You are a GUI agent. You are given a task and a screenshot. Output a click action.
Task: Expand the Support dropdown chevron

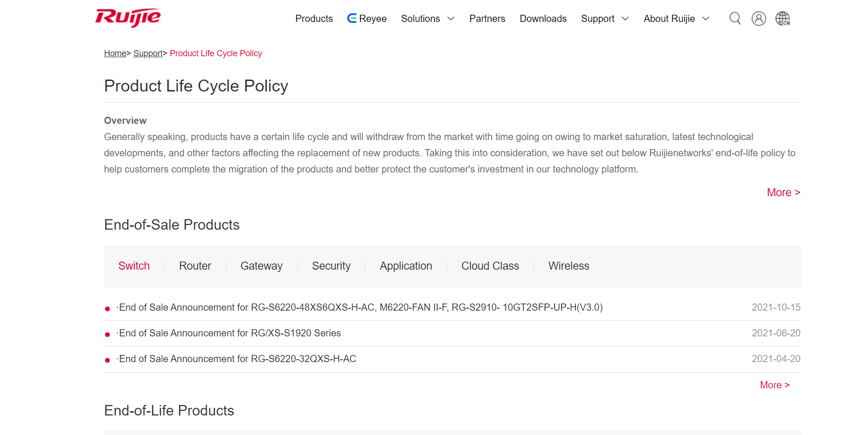coord(626,19)
